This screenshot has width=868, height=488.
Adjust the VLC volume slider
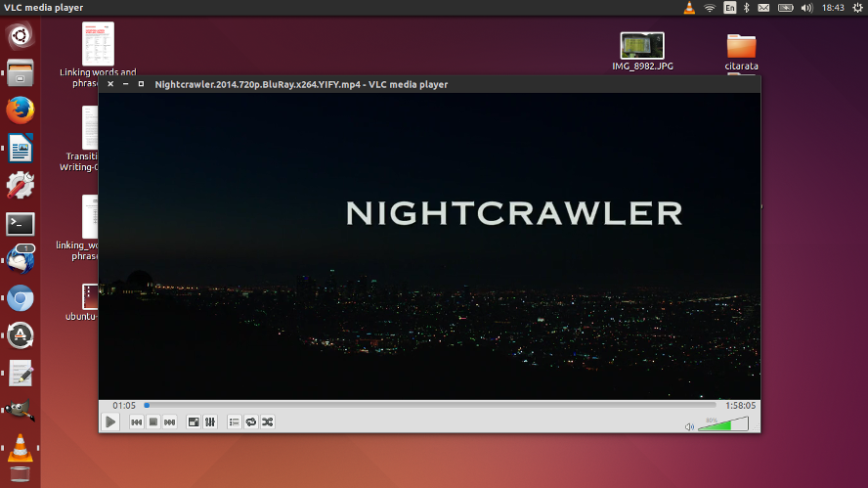[x=723, y=424]
